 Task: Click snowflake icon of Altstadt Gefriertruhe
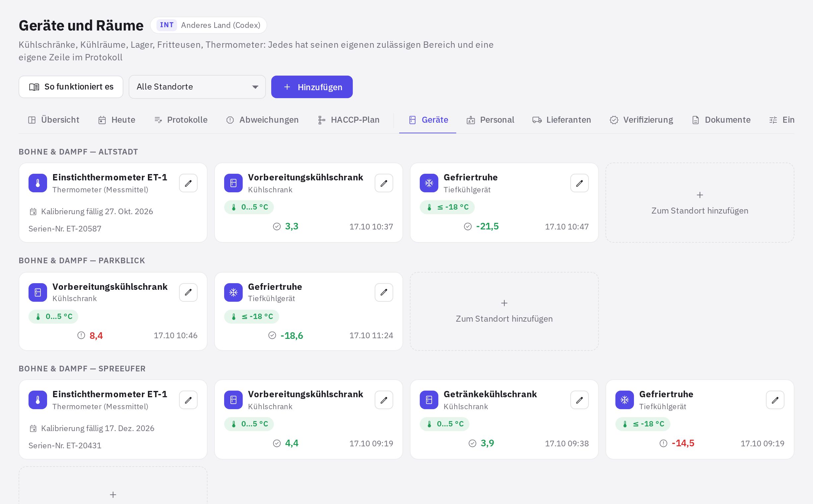click(x=429, y=183)
